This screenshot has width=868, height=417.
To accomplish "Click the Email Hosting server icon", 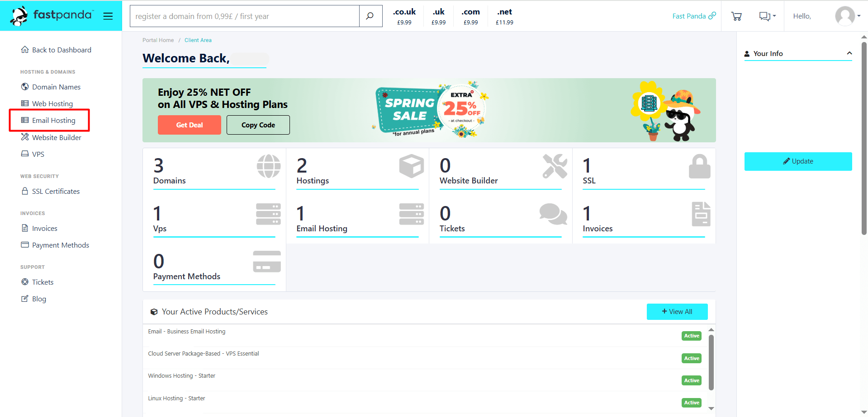I will [412, 214].
